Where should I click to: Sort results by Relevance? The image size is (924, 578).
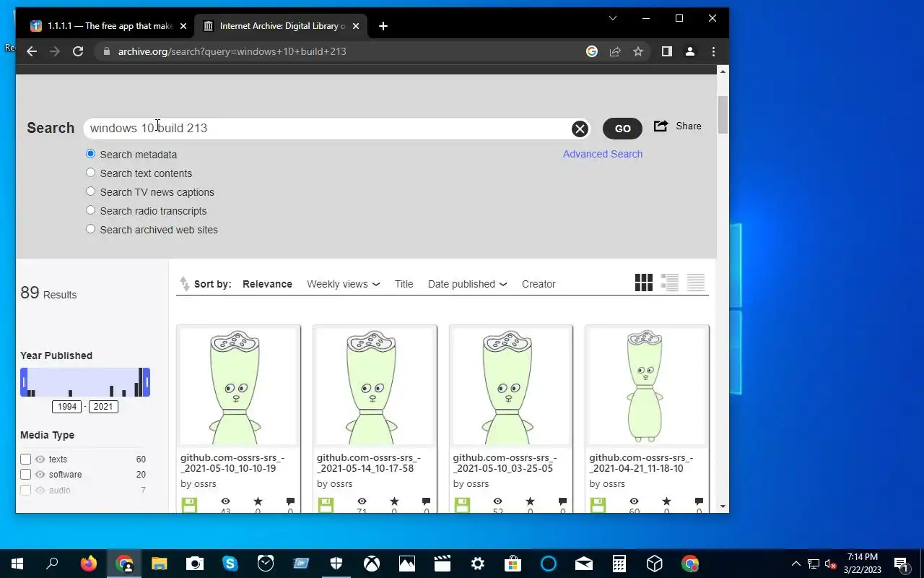pyautogui.click(x=267, y=284)
